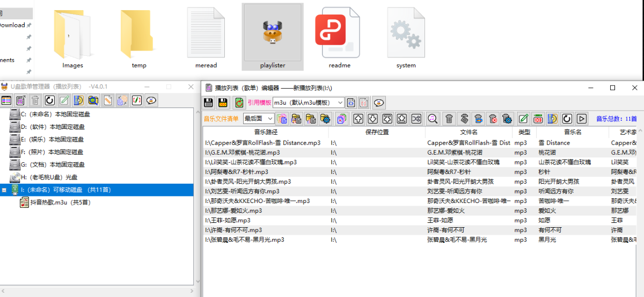Click the ID3 tag icon
The width and height of the screenshot is (644, 297).
click(x=538, y=118)
